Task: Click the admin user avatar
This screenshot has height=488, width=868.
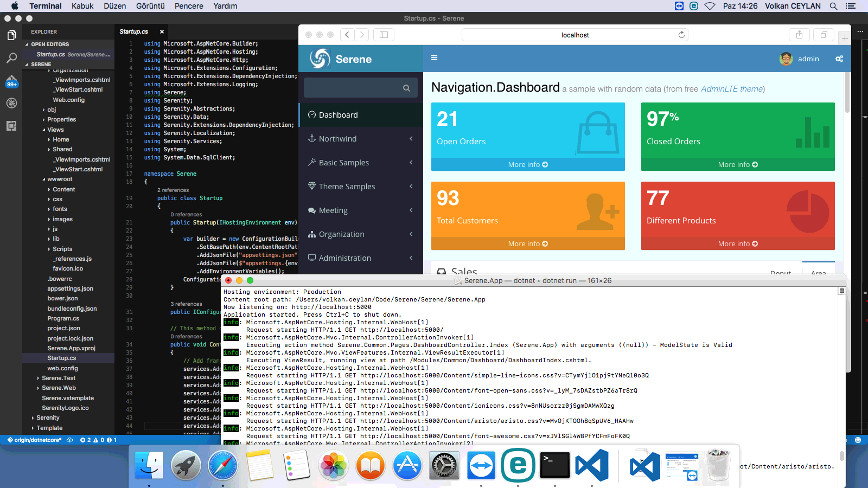Action: pos(786,59)
